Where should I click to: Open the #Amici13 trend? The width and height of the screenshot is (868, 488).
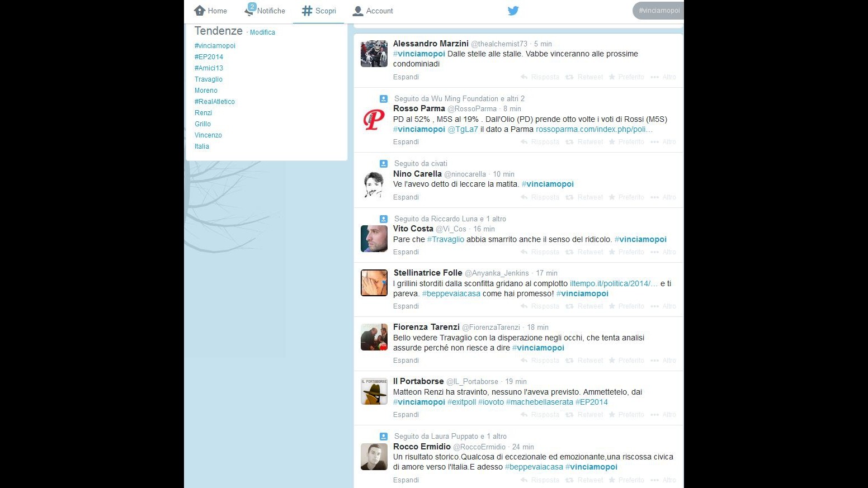[209, 68]
